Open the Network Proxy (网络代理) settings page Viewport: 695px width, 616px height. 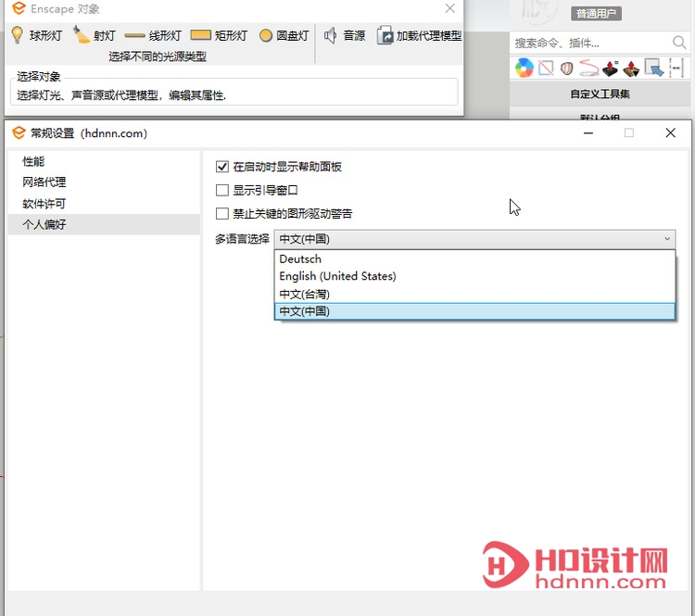pyautogui.click(x=104, y=182)
